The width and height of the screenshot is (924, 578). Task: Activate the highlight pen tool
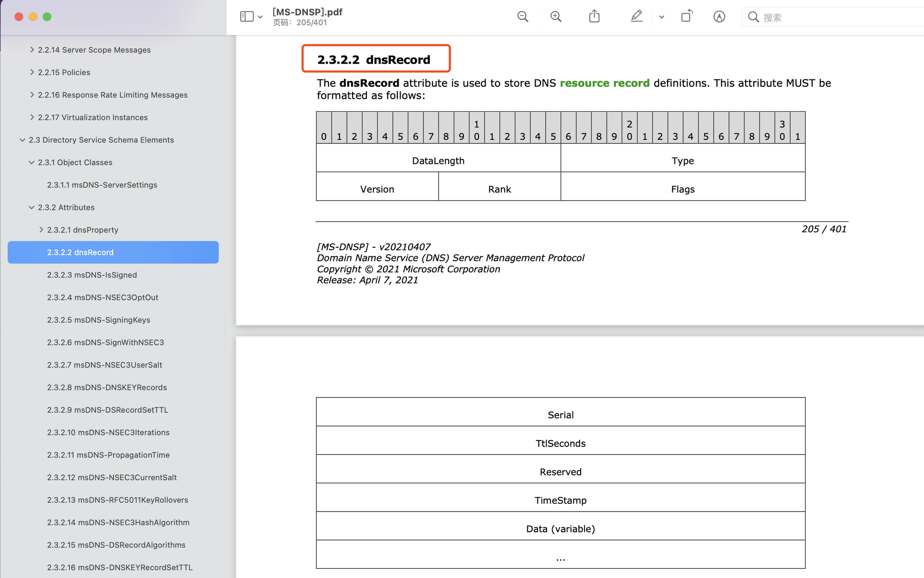point(636,16)
